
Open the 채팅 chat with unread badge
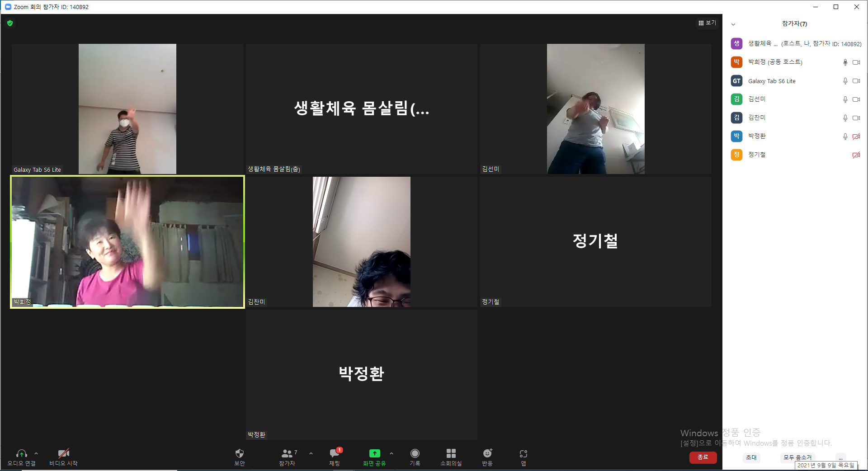335,457
